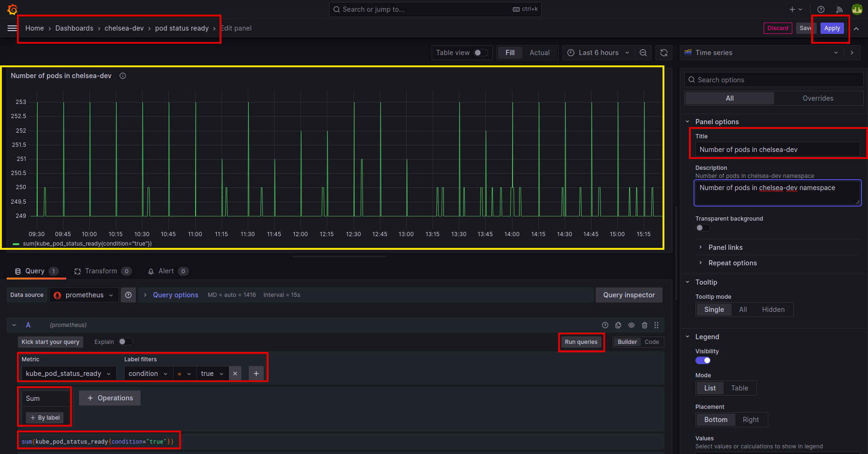Open the hamburger navigation menu

tap(12, 28)
